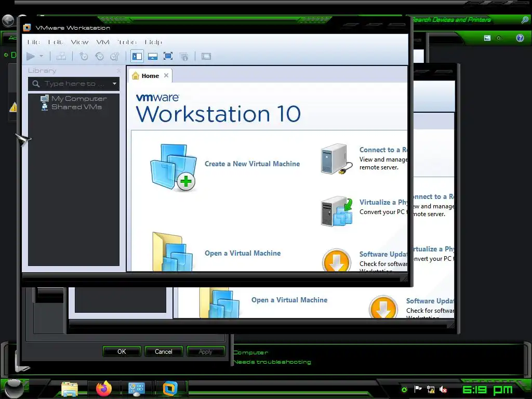Open Firefox from the taskbar

104,389
